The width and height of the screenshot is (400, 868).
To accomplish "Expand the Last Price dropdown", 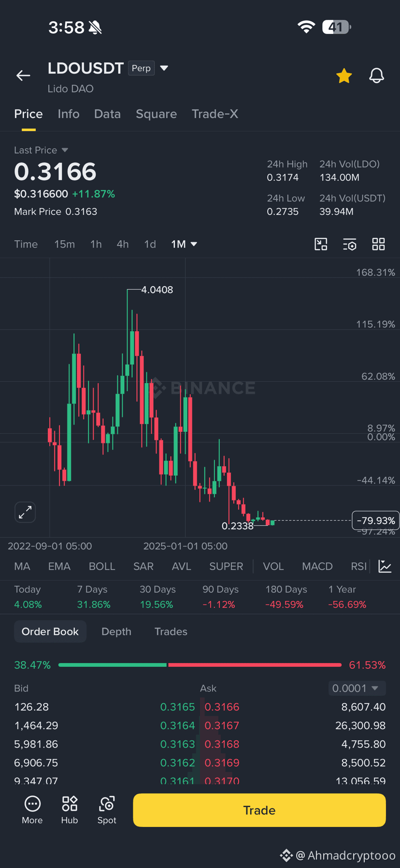I will click(x=65, y=150).
